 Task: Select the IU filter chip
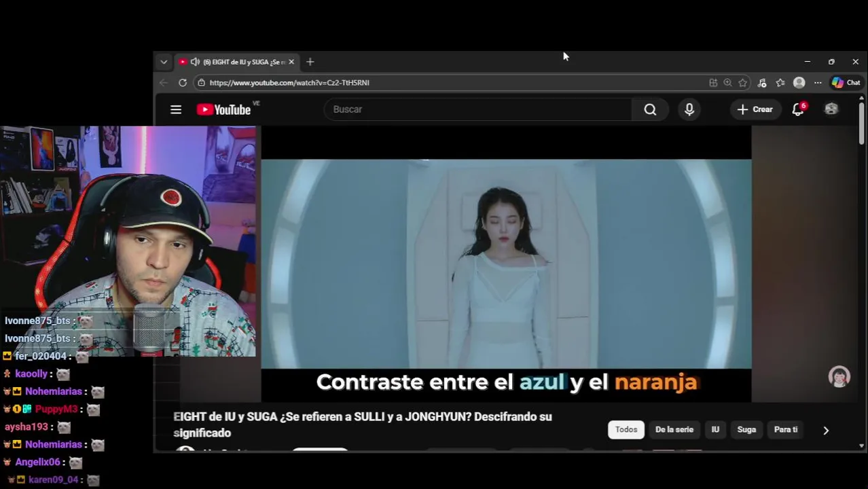coord(715,430)
